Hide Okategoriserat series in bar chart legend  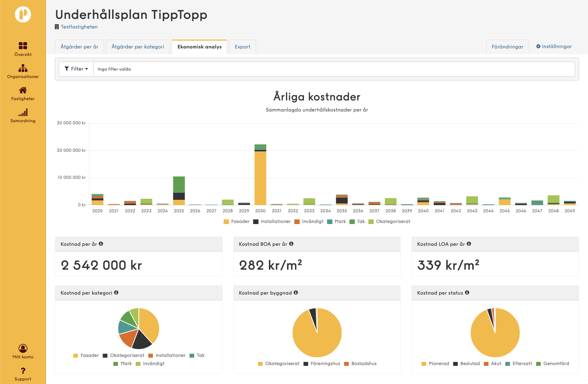(x=389, y=222)
